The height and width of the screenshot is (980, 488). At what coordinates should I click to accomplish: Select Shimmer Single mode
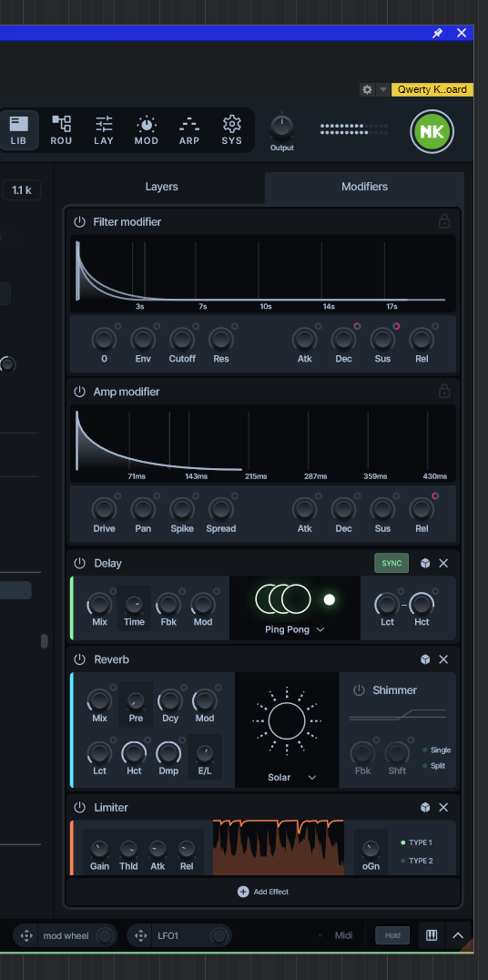tap(436, 750)
